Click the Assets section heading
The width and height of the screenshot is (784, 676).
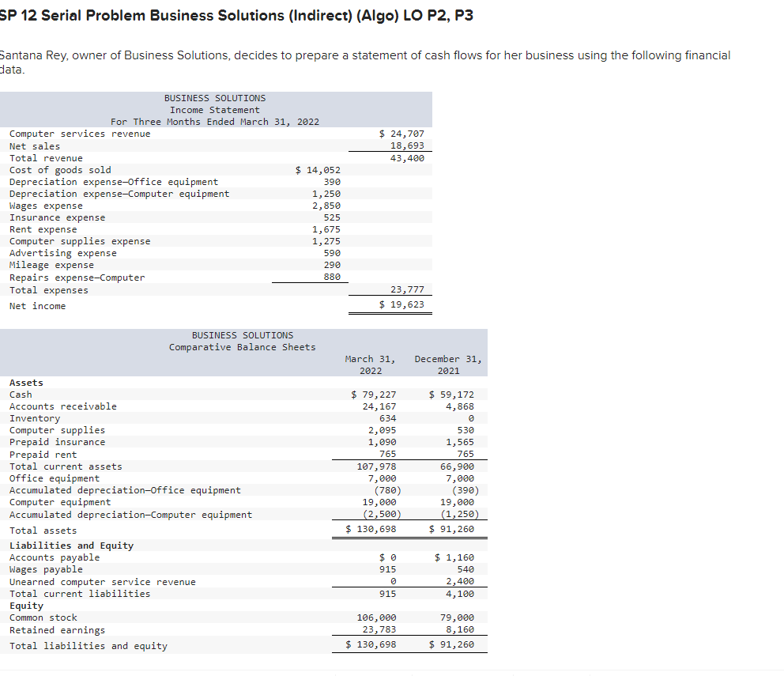(x=26, y=383)
